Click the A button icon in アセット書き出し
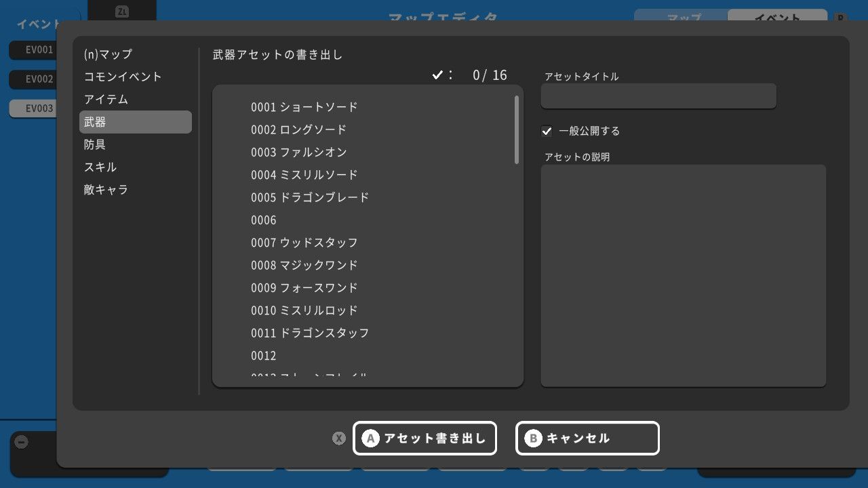 pos(370,439)
